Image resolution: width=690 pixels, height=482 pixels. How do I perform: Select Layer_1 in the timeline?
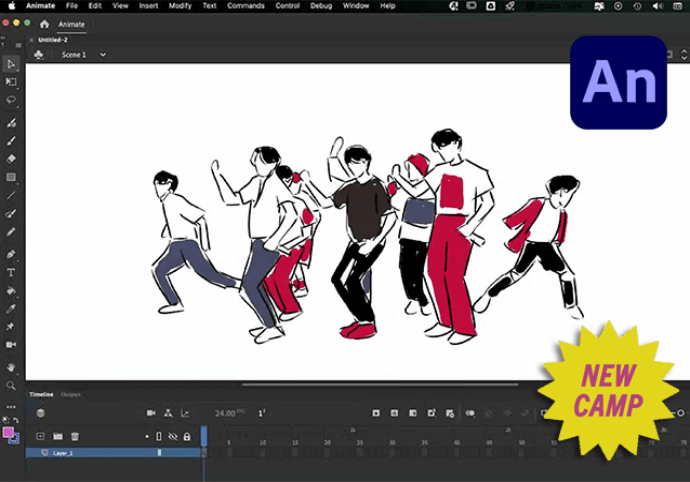(65, 453)
